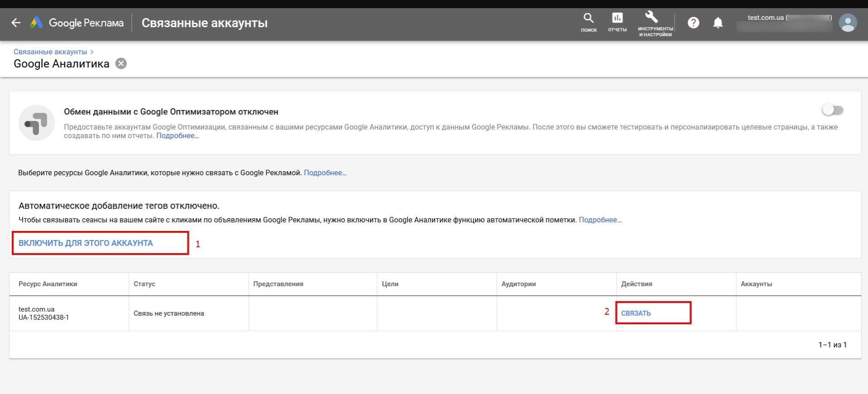The height and width of the screenshot is (394, 868).
Task: Close Google Аналитика with the X icon
Action: point(121,63)
